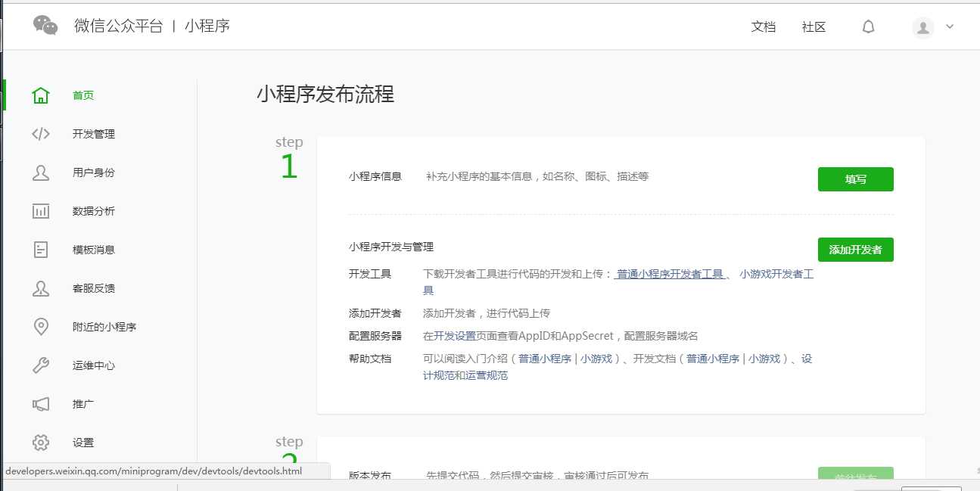980x491 pixels.
Task: Click the wrench icon for 运维中心
Action: tap(41, 365)
